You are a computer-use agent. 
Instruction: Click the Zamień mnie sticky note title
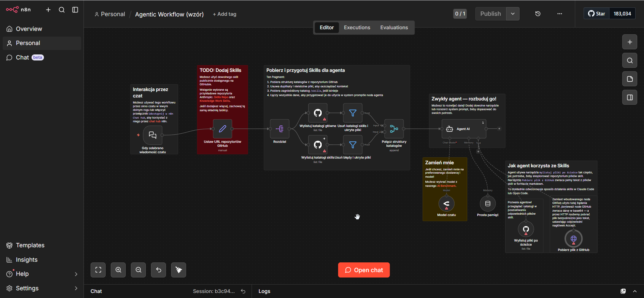439,163
